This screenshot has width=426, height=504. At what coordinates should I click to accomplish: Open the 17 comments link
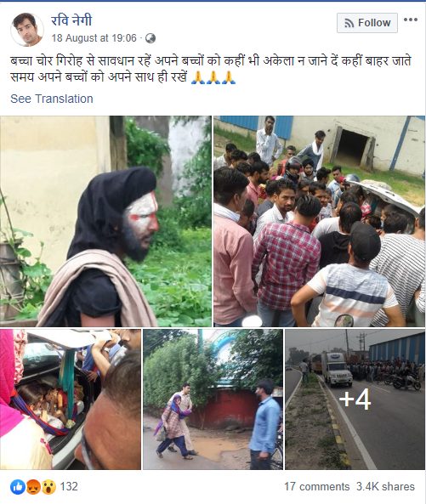[316, 487]
